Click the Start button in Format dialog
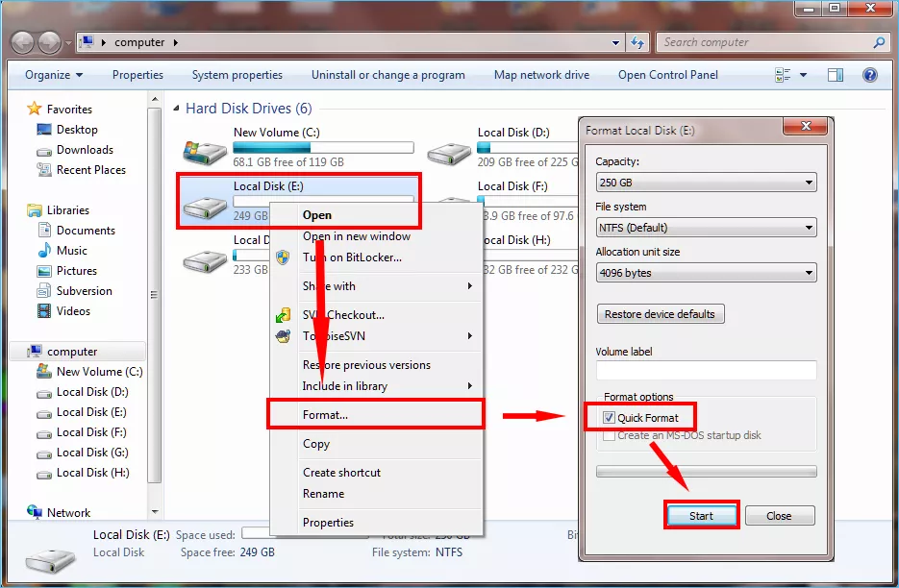Viewport: 899px width, 588px height. (x=701, y=516)
